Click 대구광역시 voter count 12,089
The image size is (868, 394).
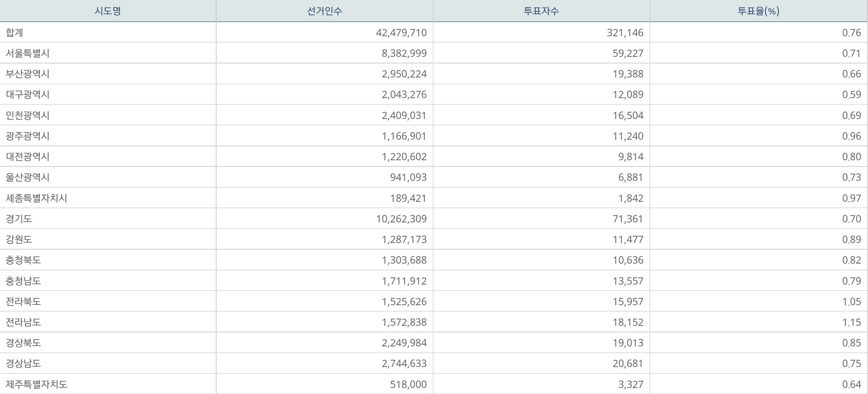click(628, 95)
